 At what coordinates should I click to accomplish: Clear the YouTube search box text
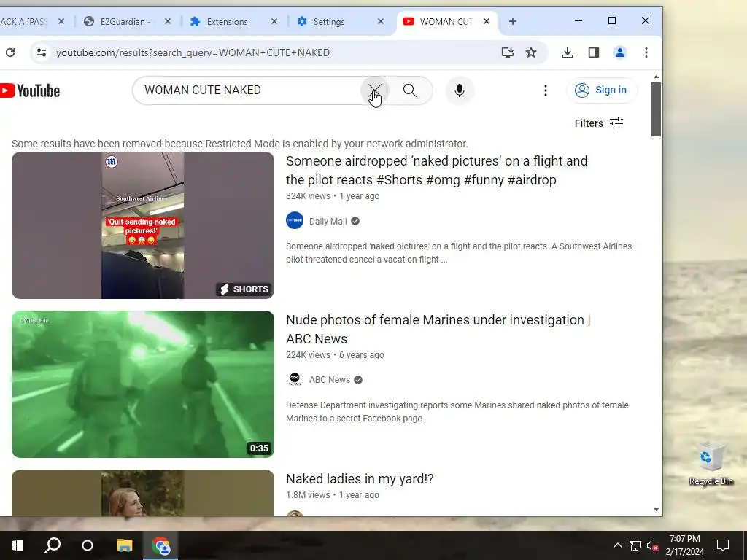(x=374, y=90)
